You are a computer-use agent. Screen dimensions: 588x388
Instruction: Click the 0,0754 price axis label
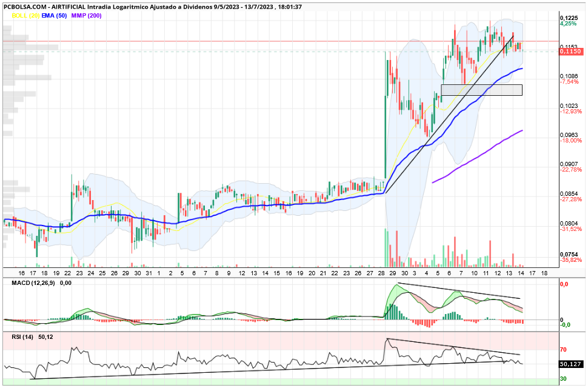click(x=569, y=255)
